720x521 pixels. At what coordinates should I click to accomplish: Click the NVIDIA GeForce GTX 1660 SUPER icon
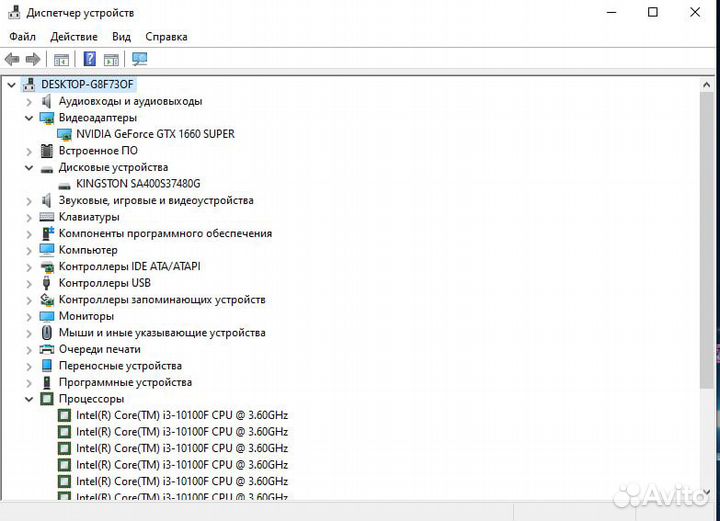64,134
